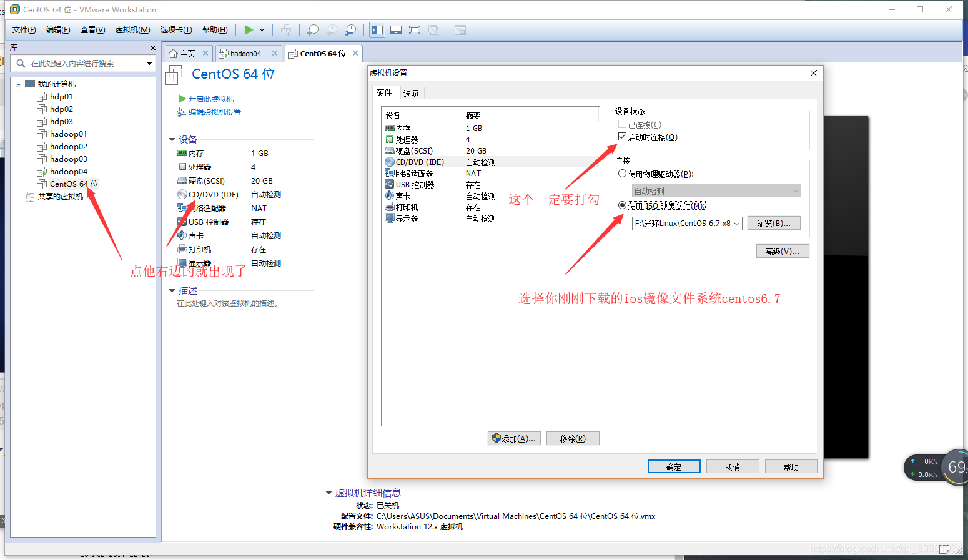
Task: Open the 虚拟机(M) menu
Action: 132,30
